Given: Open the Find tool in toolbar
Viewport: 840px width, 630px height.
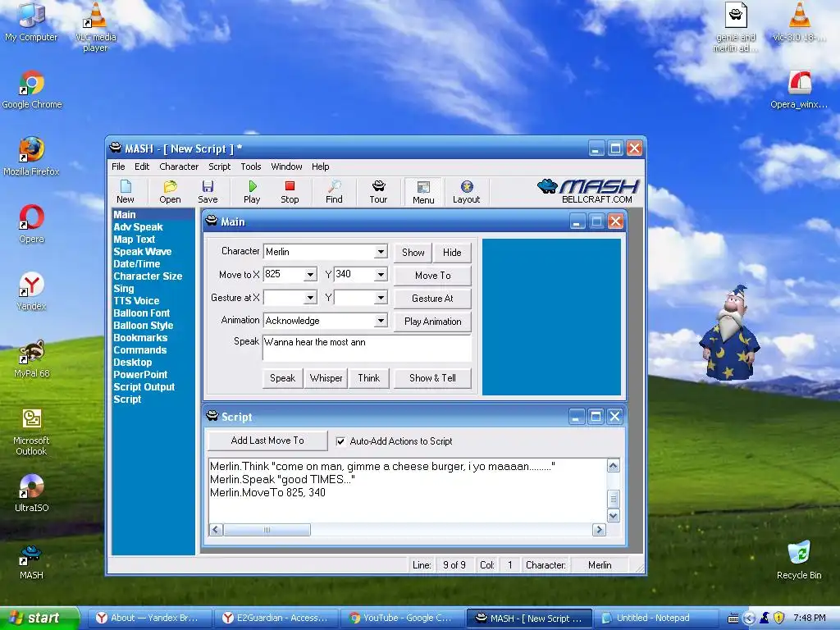Looking at the screenshot, I should tap(334, 192).
